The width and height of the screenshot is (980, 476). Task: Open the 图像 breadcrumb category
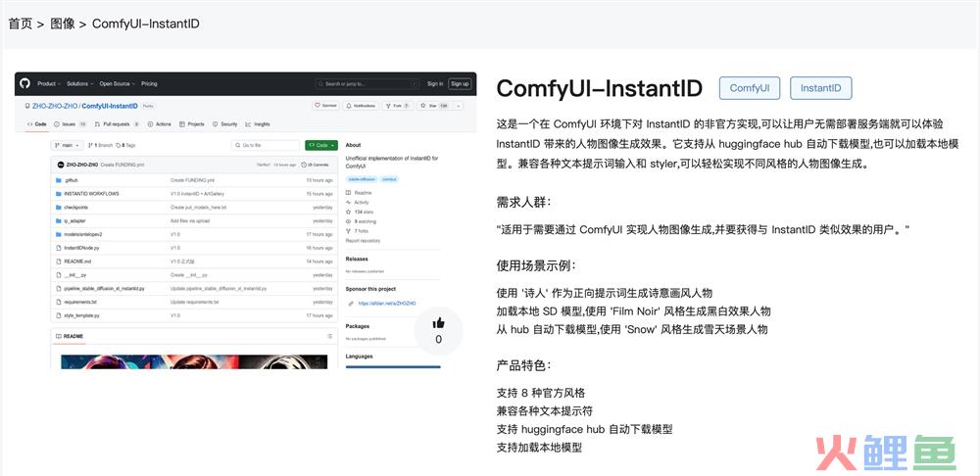[63, 24]
